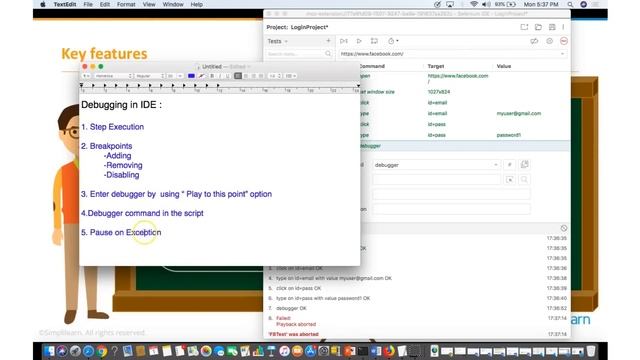The image size is (640, 360).
Task: Open the Format menu
Action: pyautogui.click(x=126, y=4)
